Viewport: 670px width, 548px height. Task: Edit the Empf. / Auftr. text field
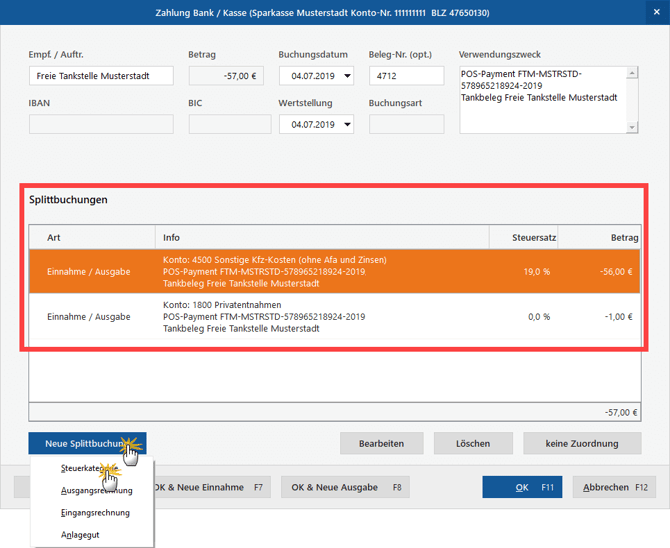(x=101, y=76)
